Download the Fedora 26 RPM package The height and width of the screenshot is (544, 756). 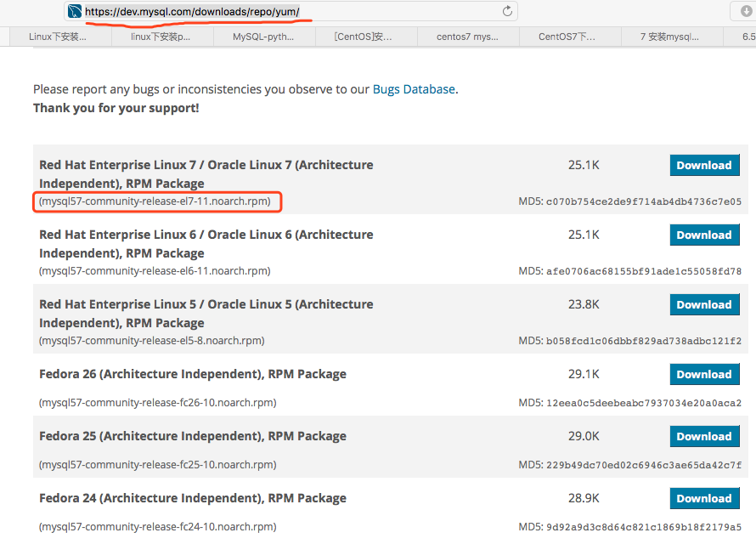(704, 374)
